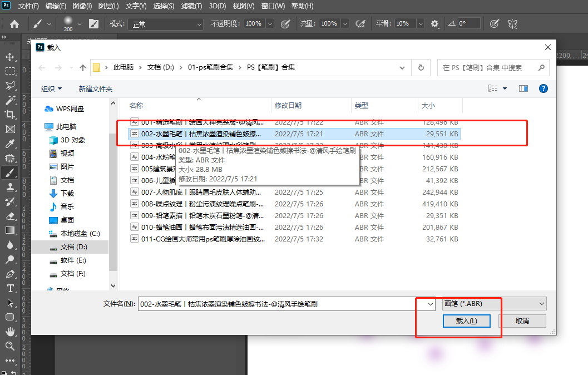The height and width of the screenshot is (375, 588).
Task: Select the Pen tool
Action: 10,274
